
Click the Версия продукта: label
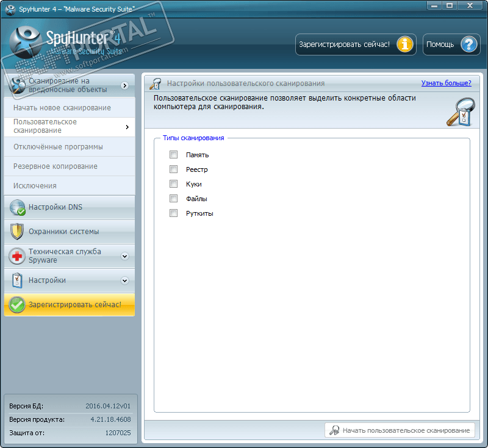tap(37, 419)
